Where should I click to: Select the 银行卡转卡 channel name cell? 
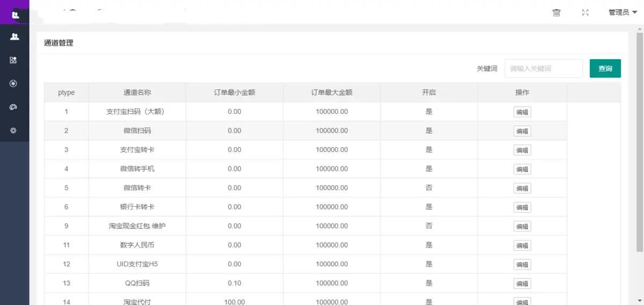click(x=137, y=207)
